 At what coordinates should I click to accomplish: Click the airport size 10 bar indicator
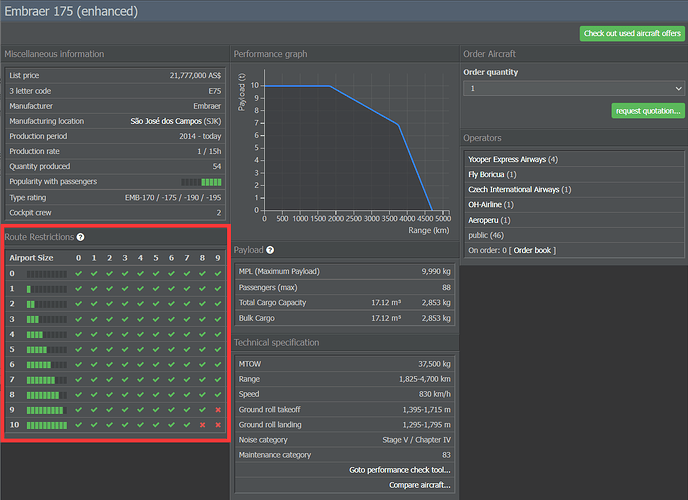tap(47, 425)
